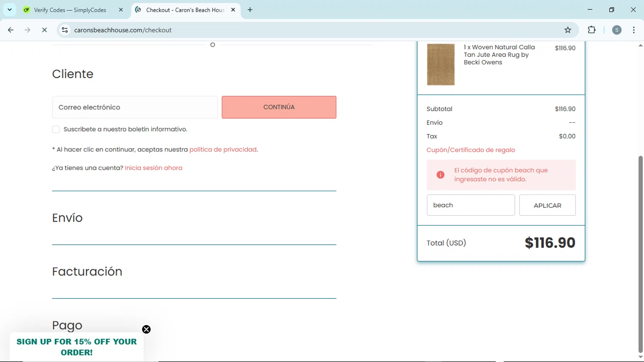
Task: Click the invalid coupon error message text
Action: click(501, 175)
